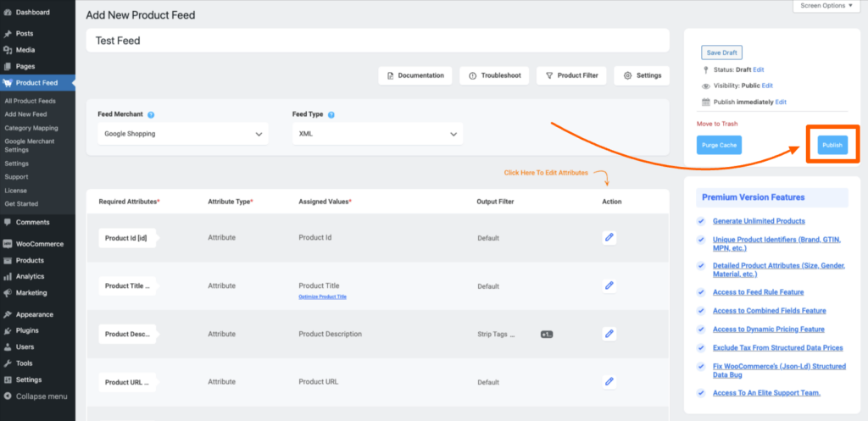The height and width of the screenshot is (421, 868).
Task: Click the sidebar Settings icon at bottom
Action: click(8, 380)
